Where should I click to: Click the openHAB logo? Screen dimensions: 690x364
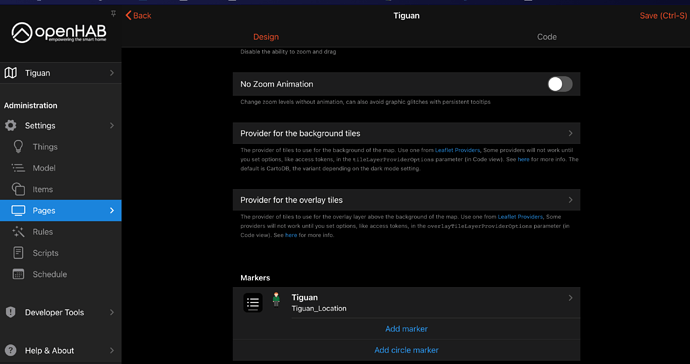tap(59, 33)
